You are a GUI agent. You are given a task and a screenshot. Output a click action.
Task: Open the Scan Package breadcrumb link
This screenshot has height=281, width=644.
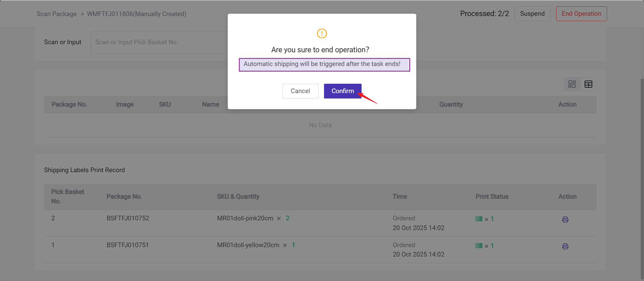pos(57,14)
